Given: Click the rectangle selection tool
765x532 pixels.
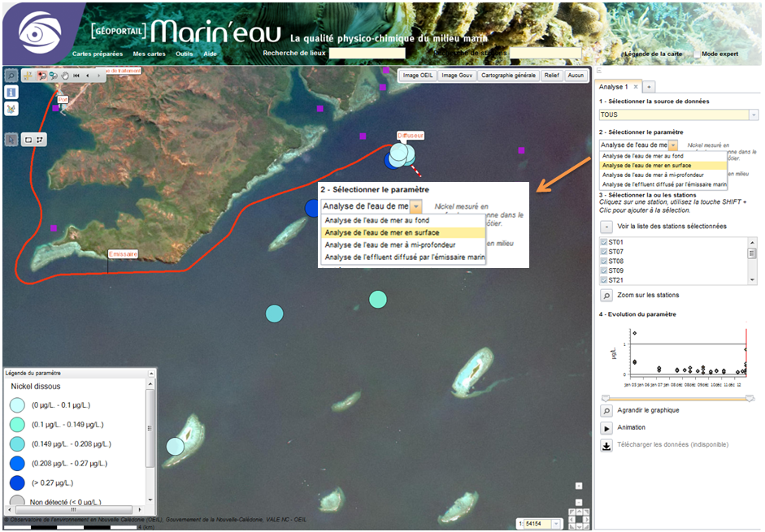Looking at the screenshot, I should (28, 139).
